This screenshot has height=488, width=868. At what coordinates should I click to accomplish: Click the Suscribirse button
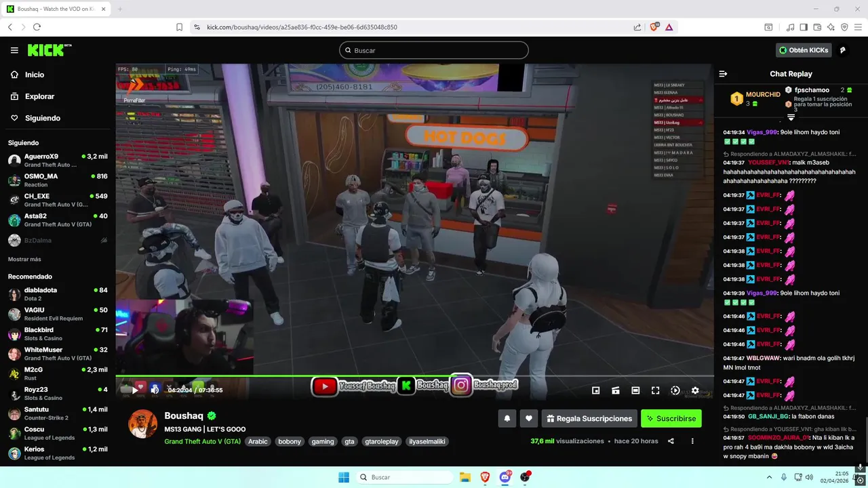[x=671, y=418]
